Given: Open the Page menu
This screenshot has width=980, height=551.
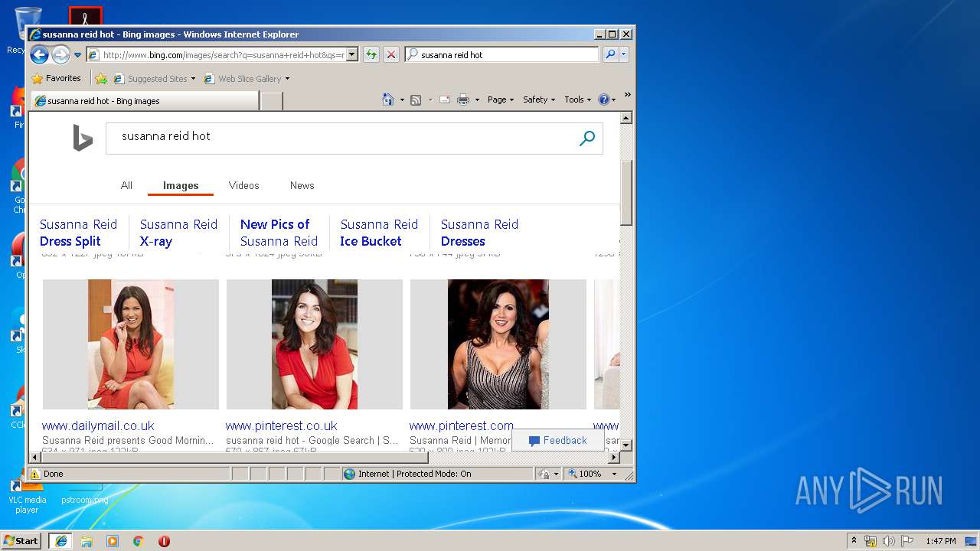Looking at the screenshot, I should pos(501,99).
